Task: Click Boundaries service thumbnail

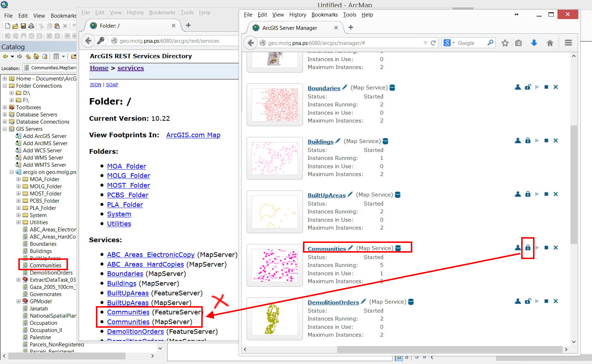Action: coord(275,105)
